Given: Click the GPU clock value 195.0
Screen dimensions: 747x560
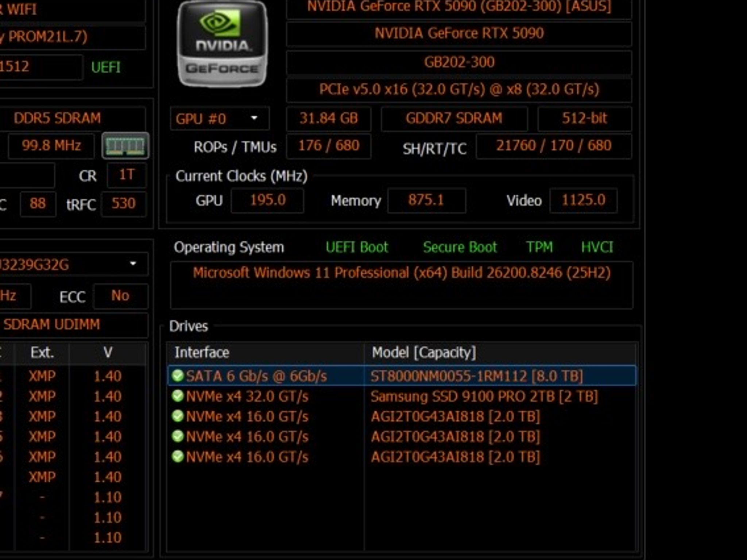Looking at the screenshot, I should point(267,200).
